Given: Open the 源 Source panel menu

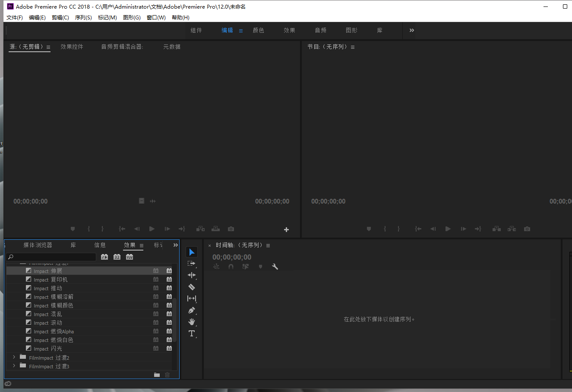Looking at the screenshot, I should click(x=48, y=47).
